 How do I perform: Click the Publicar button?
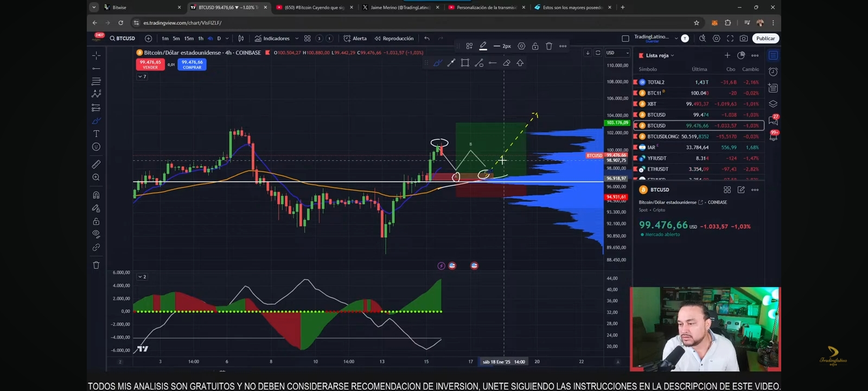click(x=765, y=39)
